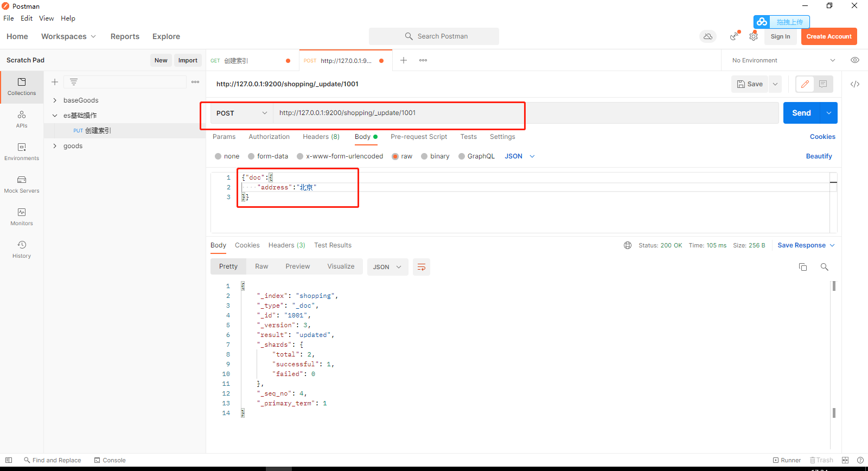
Task: Open the Save Response dropdown
Action: coord(806,245)
